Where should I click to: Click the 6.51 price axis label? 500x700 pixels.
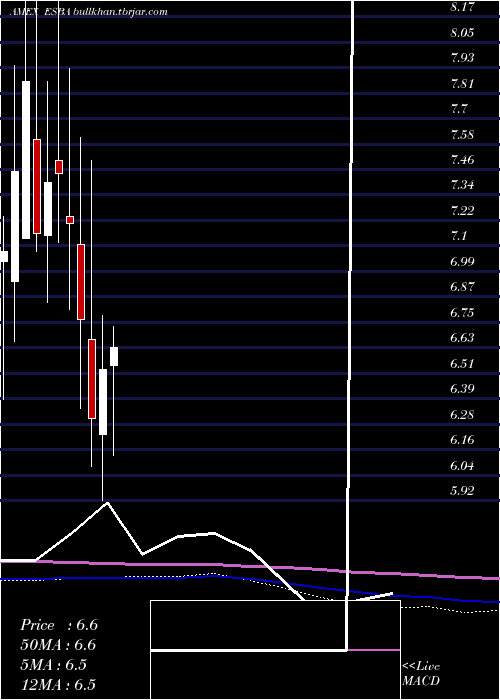tap(462, 363)
